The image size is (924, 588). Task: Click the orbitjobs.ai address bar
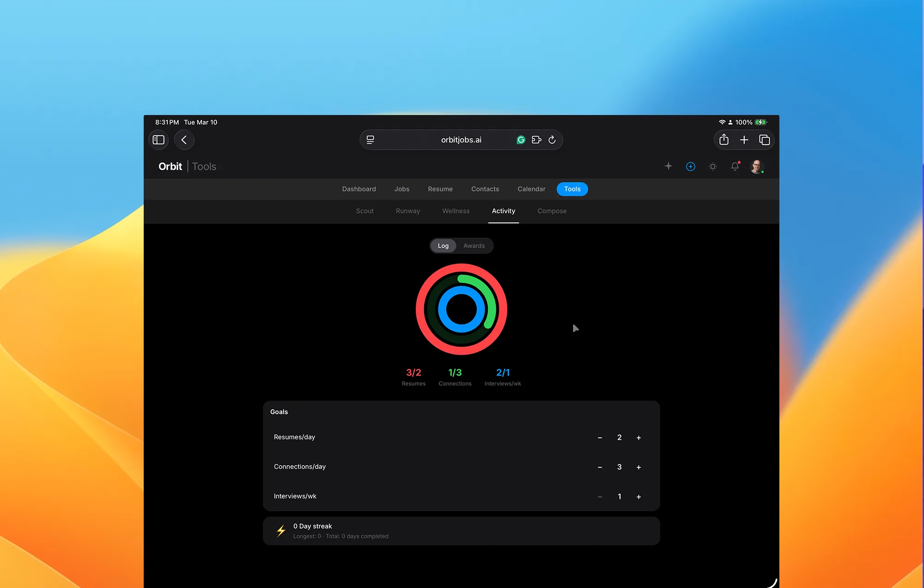click(461, 139)
